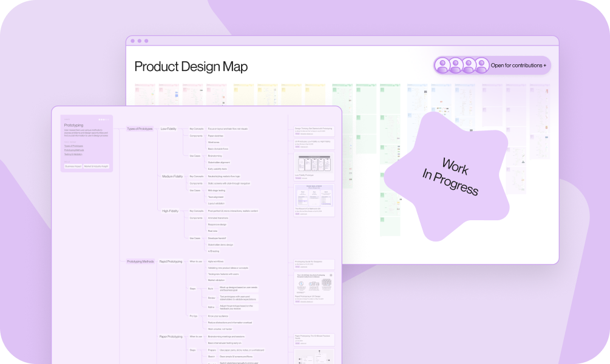Select the Prototyping card heading
The width and height of the screenshot is (610, 364).
(73, 125)
